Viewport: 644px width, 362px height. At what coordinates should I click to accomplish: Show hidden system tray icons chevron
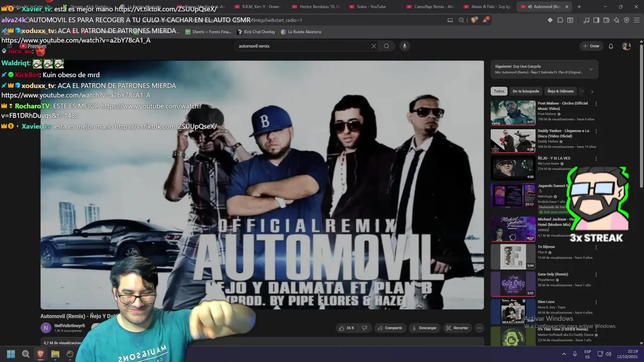[563, 354]
